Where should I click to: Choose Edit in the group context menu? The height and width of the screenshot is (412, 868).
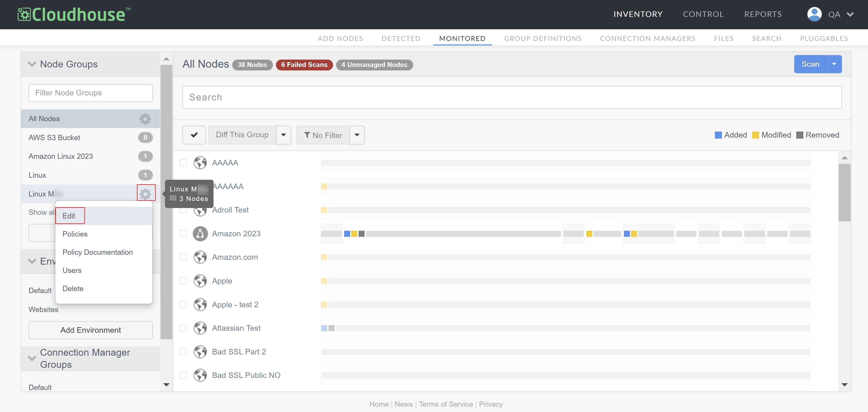tap(104, 216)
